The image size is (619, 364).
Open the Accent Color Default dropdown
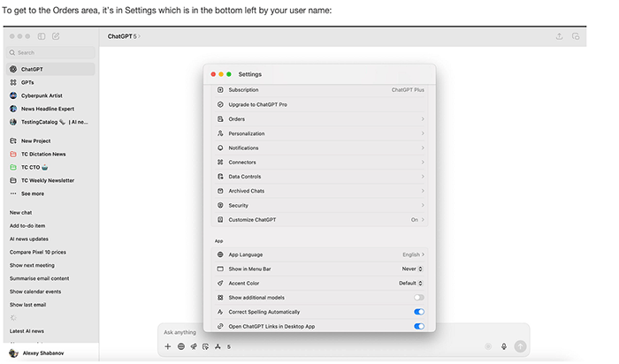point(410,283)
